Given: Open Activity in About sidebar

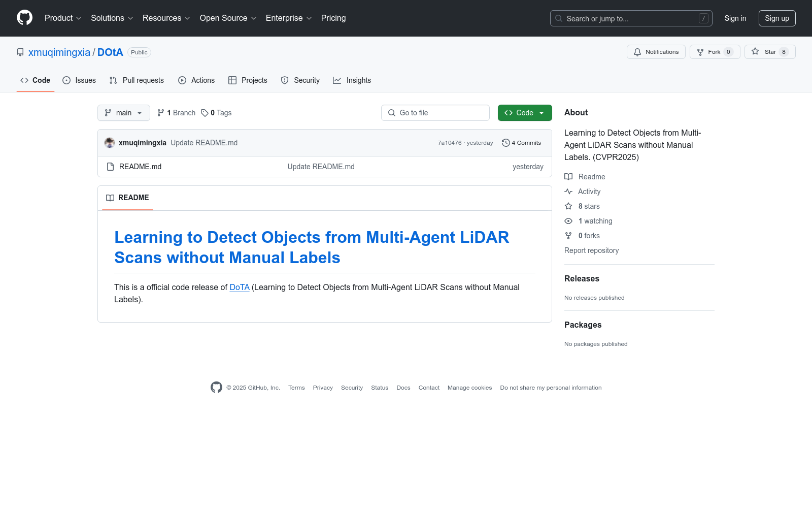Looking at the screenshot, I should [x=583, y=192].
